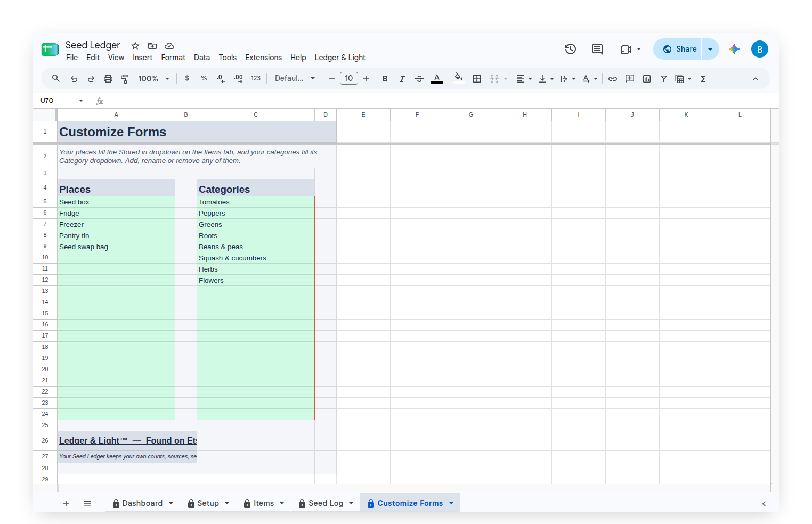Toggle bold formatting

point(385,79)
